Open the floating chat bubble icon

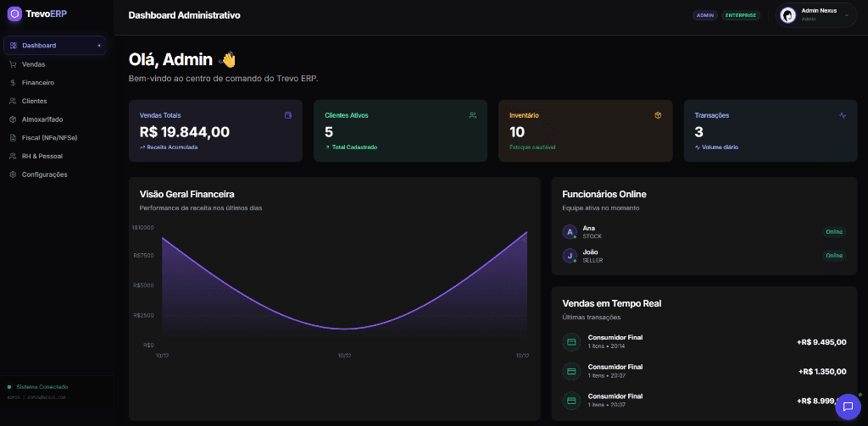tap(848, 407)
